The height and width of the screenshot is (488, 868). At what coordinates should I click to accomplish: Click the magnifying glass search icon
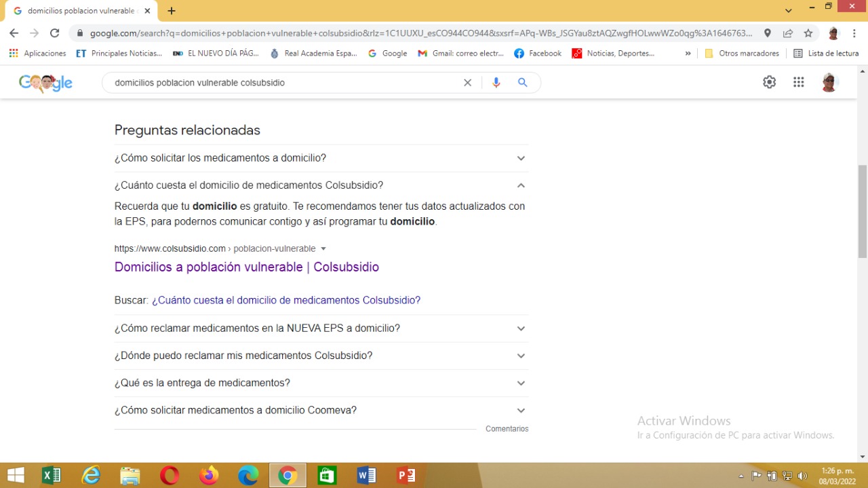(x=523, y=82)
